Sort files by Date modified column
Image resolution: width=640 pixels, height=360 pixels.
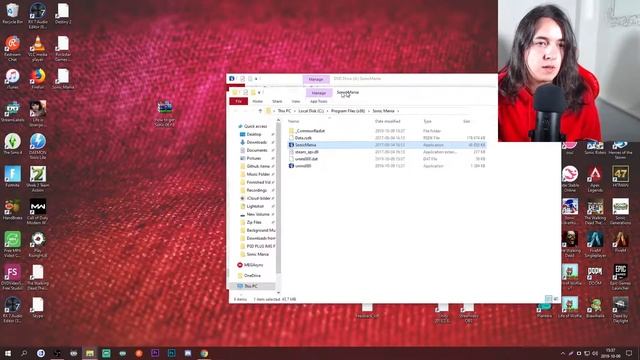387,121
